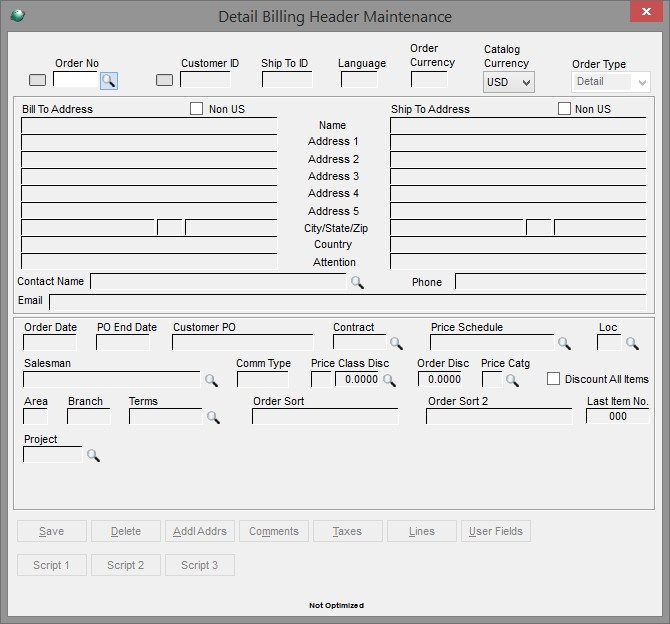Click the Ship To zip field
Image resolution: width=670 pixels, height=624 pixels.
tap(600, 227)
